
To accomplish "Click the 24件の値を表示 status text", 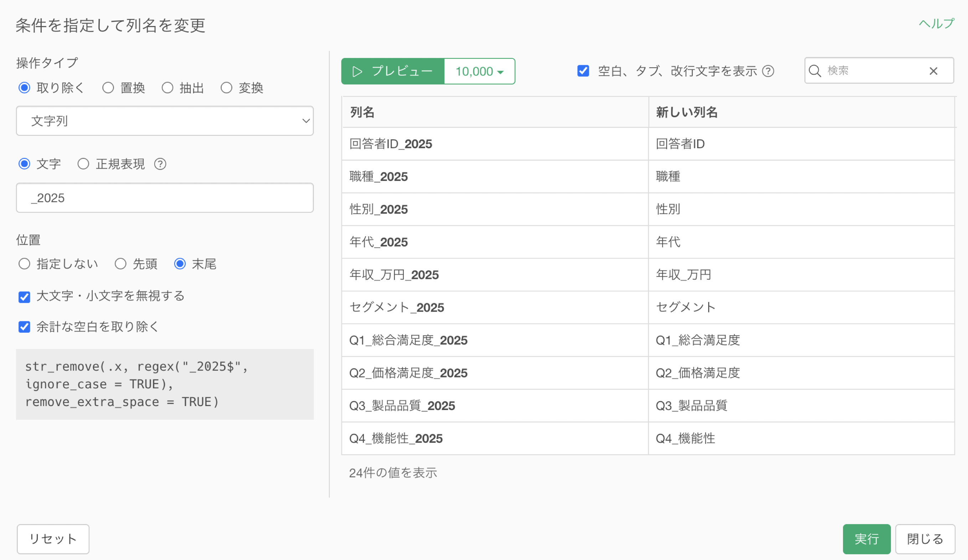I will click(x=393, y=473).
